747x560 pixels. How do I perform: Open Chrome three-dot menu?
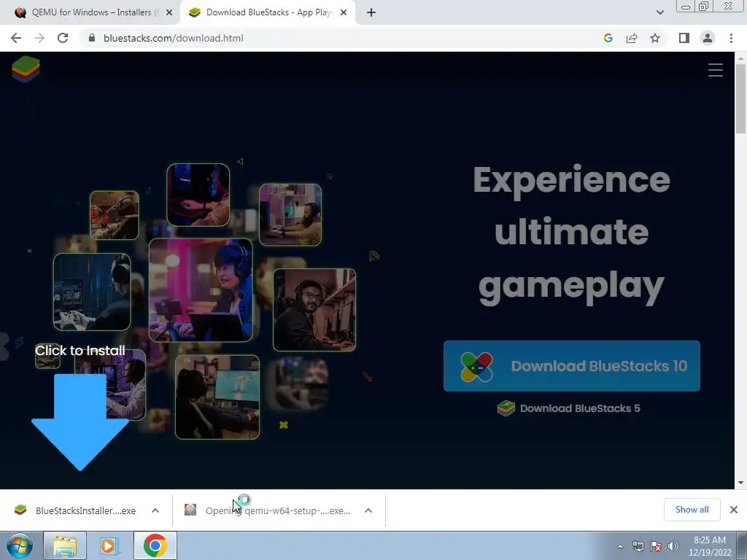point(731,38)
